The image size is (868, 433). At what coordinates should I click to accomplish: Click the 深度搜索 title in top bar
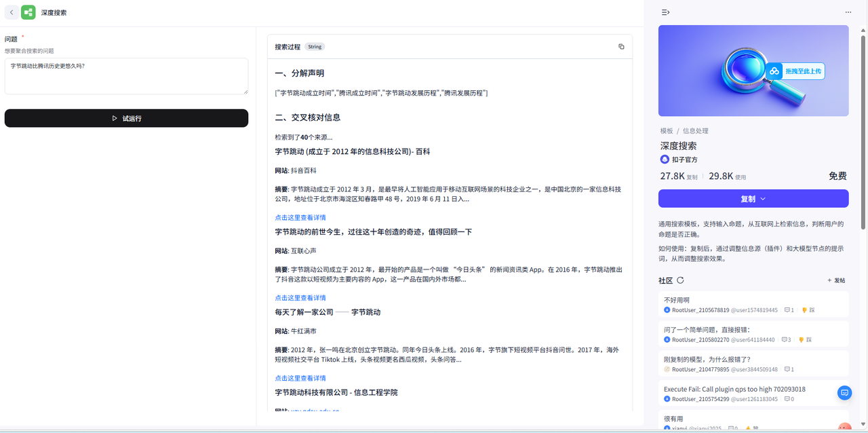(x=54, y=12)
